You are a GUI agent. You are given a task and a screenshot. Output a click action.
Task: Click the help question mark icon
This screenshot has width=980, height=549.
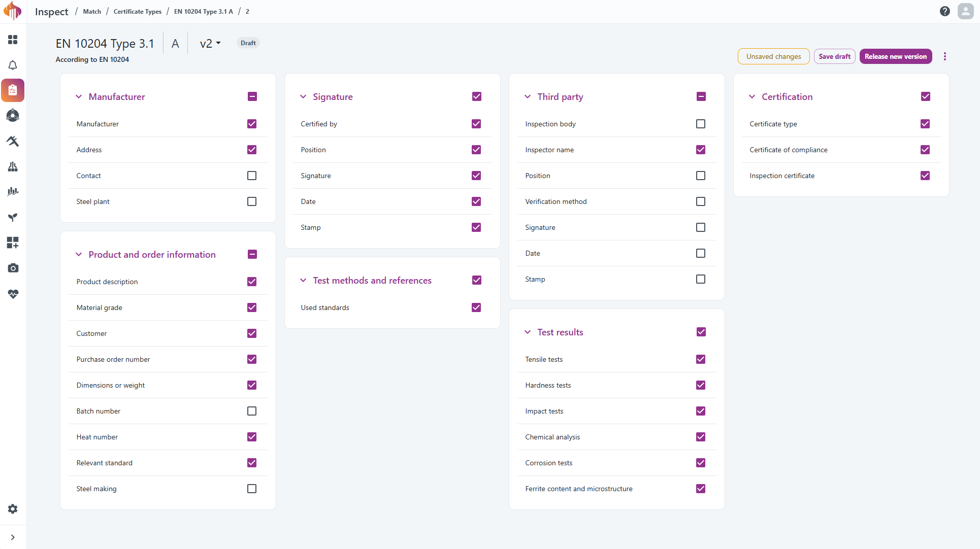(x=945, y=11)
